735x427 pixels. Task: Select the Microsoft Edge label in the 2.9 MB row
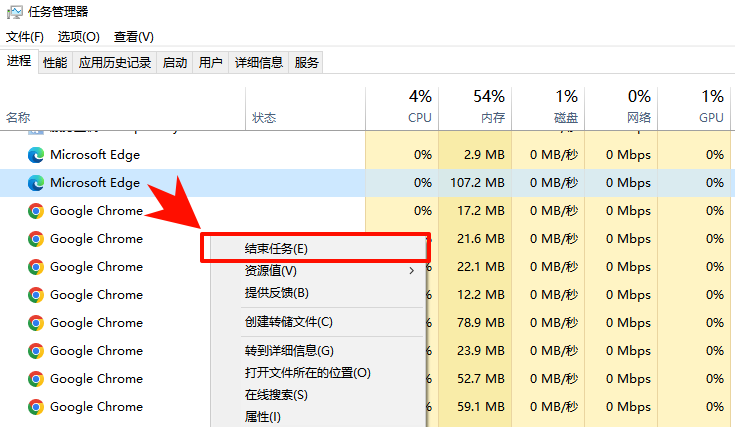pos(95,155)
